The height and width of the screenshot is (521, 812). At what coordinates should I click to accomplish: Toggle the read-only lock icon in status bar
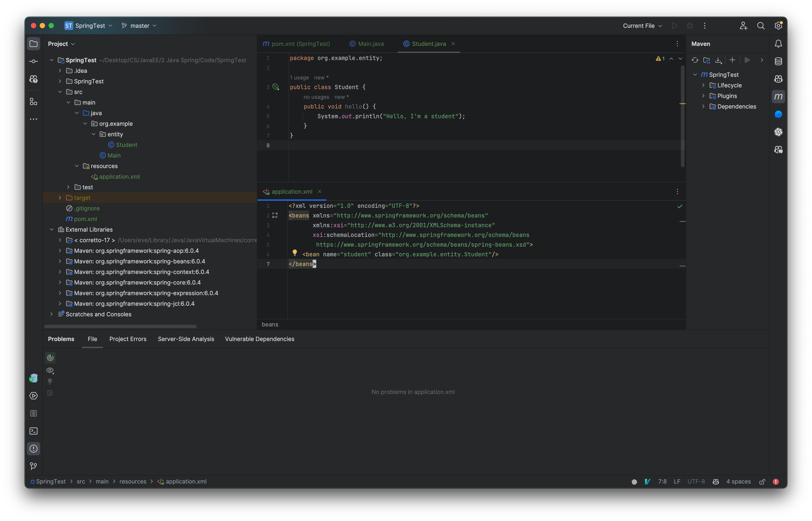[x=762, y=482]
